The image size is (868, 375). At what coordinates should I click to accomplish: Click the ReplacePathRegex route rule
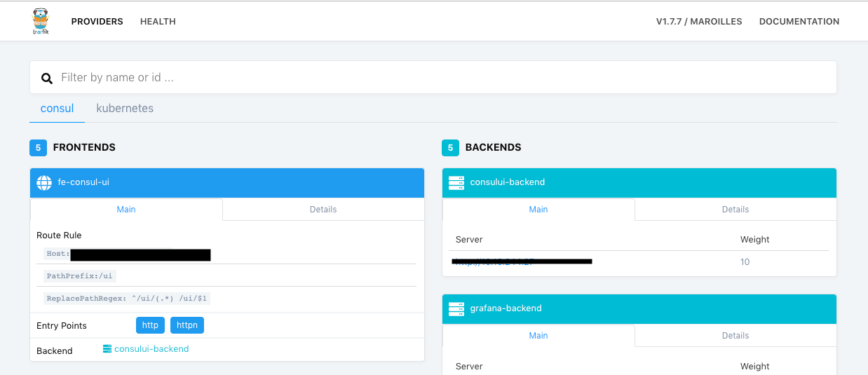(127, 299)
